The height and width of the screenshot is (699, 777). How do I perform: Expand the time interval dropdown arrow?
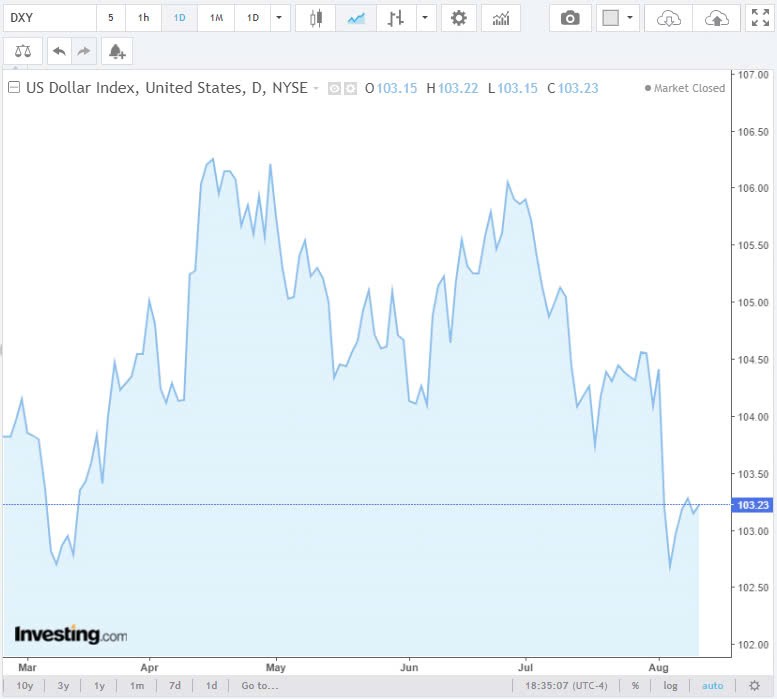pos(279,18)
